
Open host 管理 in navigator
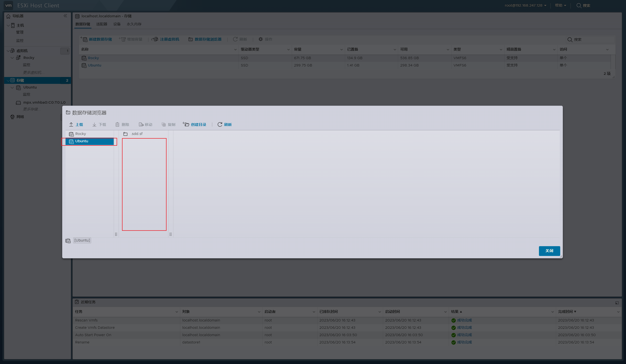[x=20, y=32]
